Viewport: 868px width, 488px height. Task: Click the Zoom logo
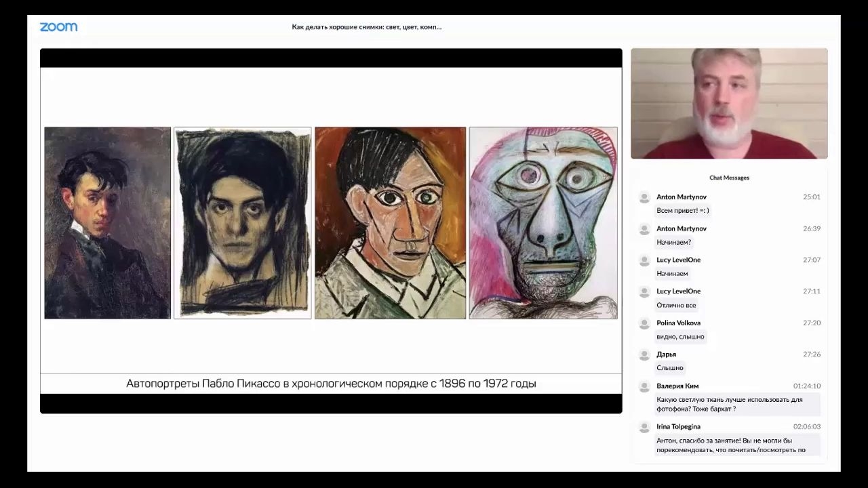[x=58, y=27]
